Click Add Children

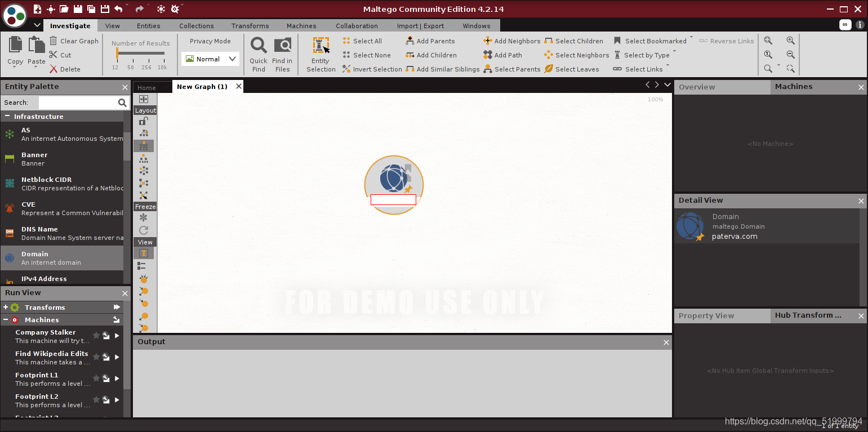tap(431, 55)
